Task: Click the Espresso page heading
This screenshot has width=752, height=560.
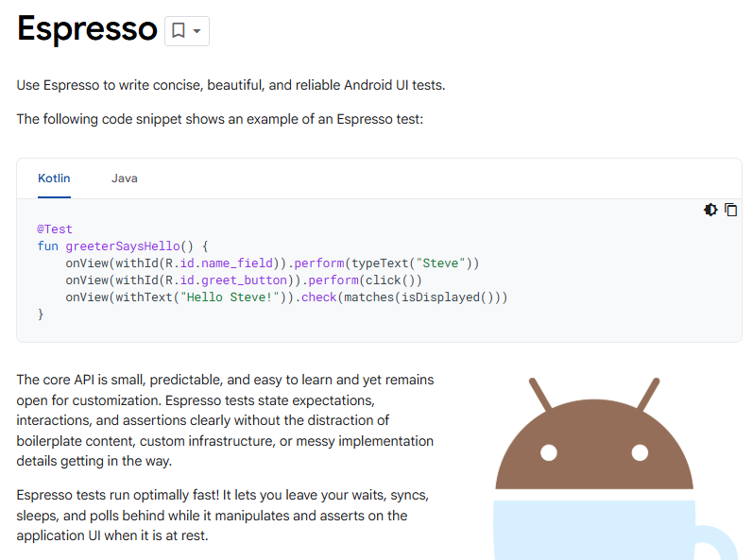Action: [x=87, y=29]
